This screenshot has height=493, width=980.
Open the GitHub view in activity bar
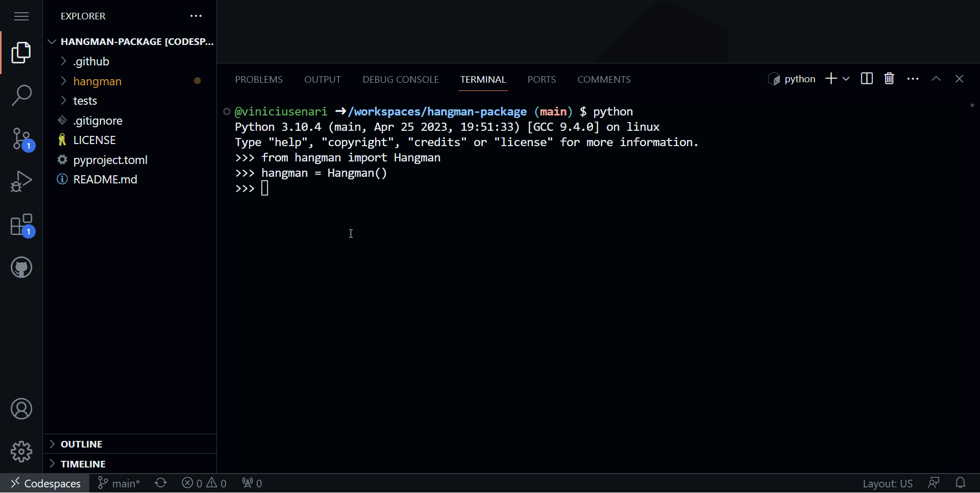21,267
